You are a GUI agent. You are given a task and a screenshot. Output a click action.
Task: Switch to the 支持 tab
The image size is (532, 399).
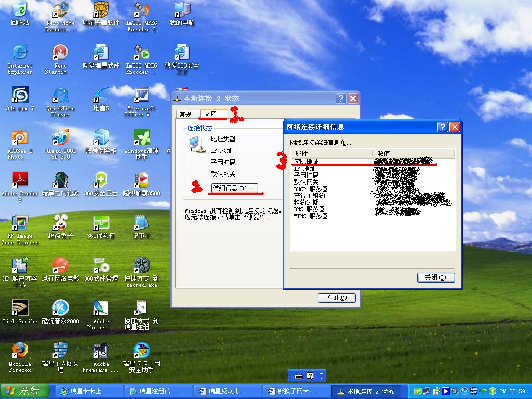point(212,114)
